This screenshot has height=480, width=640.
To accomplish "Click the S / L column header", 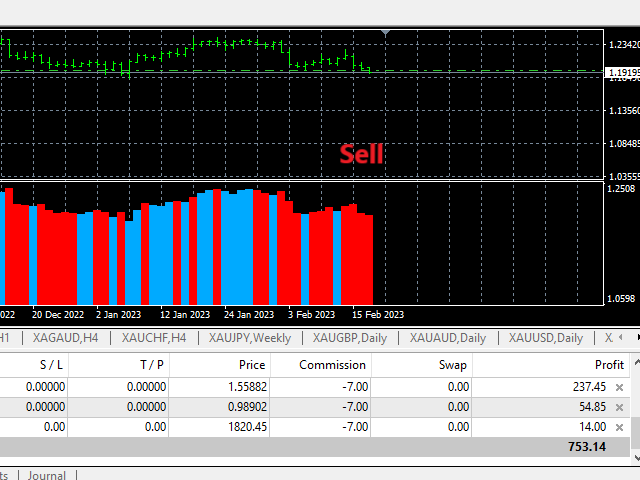I will (52, 365).
